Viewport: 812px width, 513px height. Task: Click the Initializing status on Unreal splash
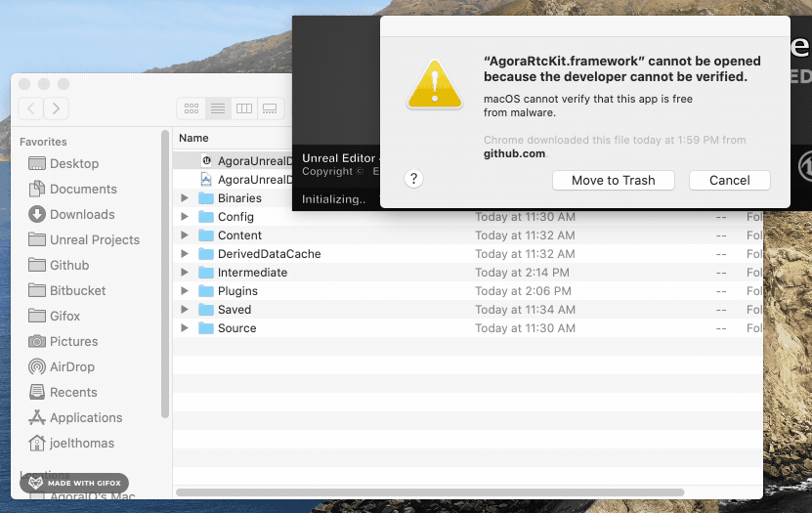pyautogui.click(x=333, y=199)
